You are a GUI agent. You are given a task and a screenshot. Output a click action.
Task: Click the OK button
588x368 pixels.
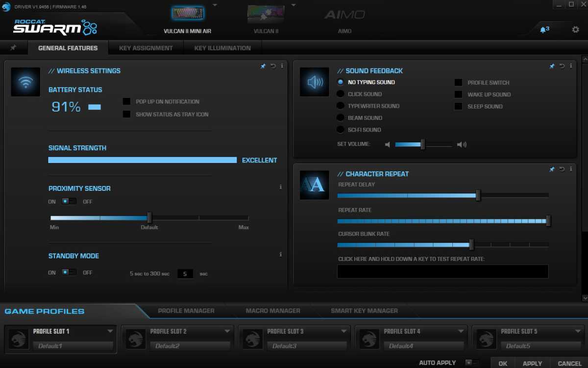[x=503, y=363]
